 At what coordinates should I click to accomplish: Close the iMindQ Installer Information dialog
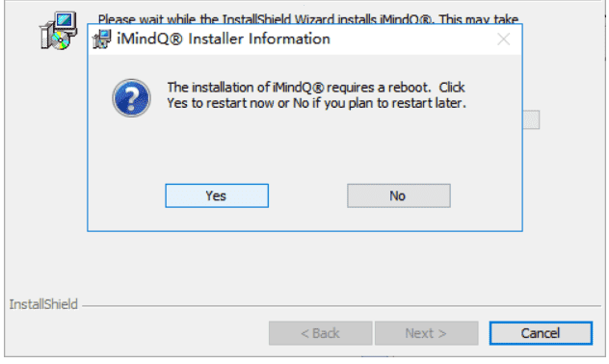[504, 39]
